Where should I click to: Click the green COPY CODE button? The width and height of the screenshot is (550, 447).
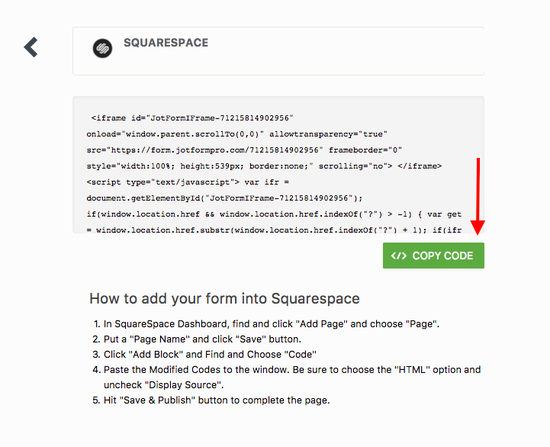click(434, 255)
